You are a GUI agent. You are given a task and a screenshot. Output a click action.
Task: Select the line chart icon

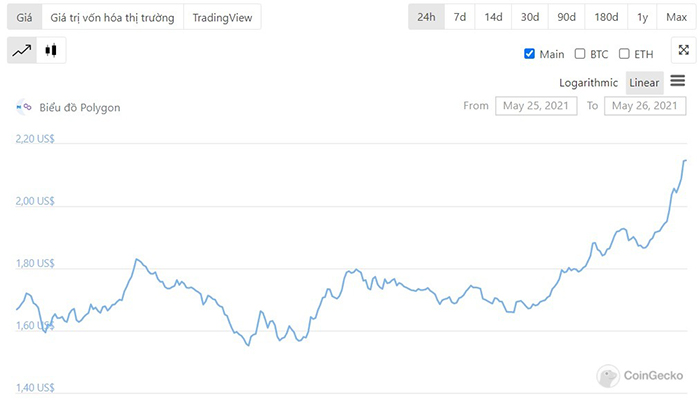[23, 50]
